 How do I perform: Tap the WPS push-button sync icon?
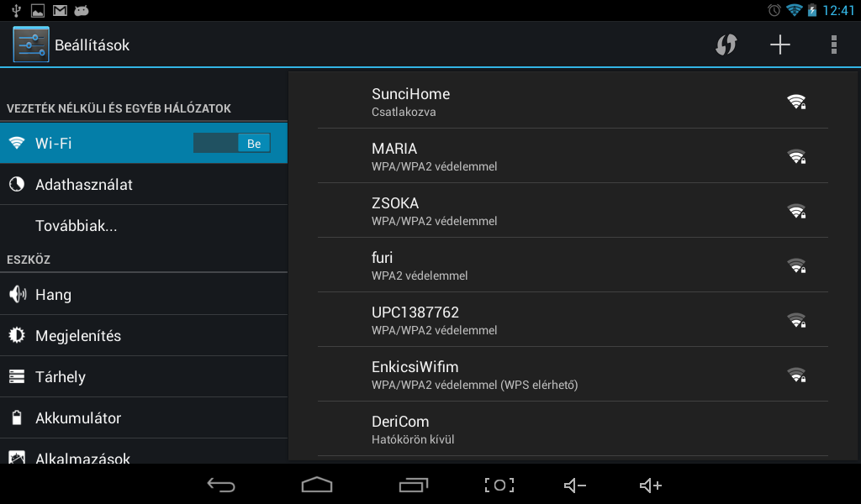click(726, 45)
